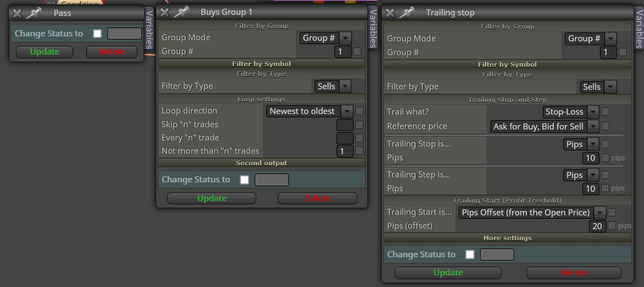Expand Filter by Symbol in Trailing stop
Screen dimensions: 644x287
507,64
